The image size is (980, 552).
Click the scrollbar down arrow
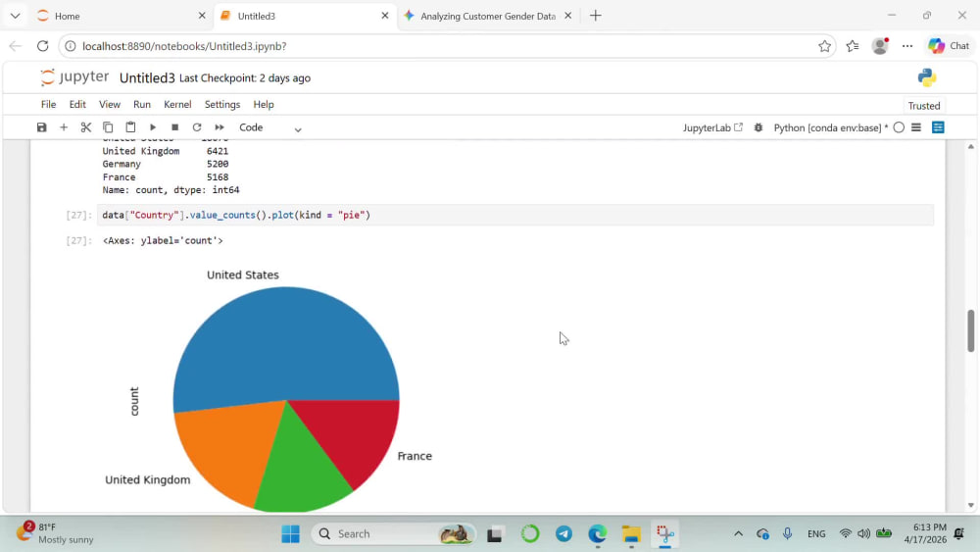pos(970,505)
